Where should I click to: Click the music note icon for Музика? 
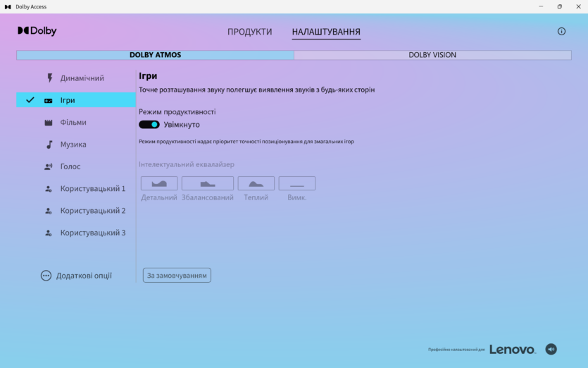pos(49,145)
